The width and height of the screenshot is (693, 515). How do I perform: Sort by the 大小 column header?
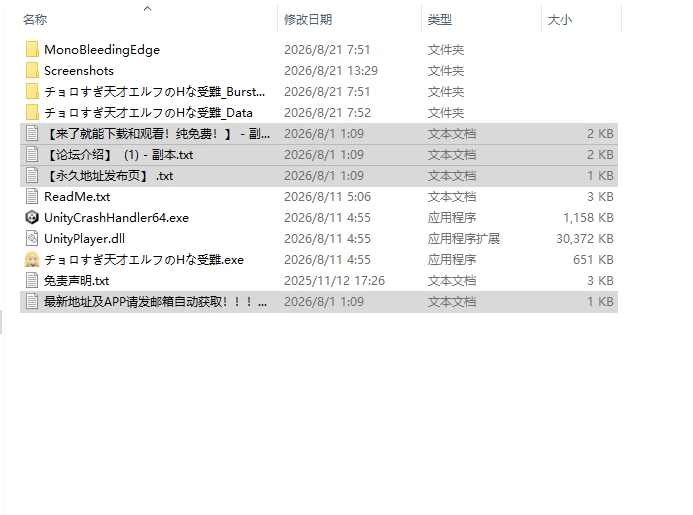[560, 20]
